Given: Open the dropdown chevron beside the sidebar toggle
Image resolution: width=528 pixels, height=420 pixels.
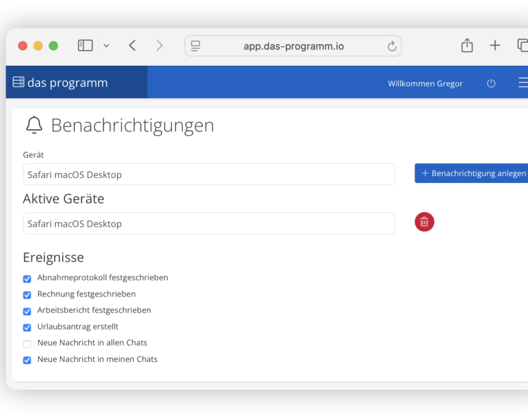Looking at the screenshot, I should tap(106, 45).
